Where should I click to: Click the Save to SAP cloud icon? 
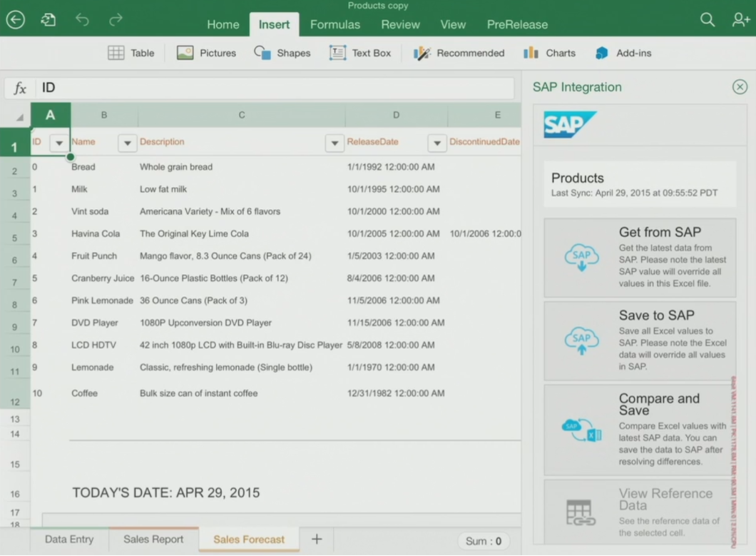tap(581, 340)
